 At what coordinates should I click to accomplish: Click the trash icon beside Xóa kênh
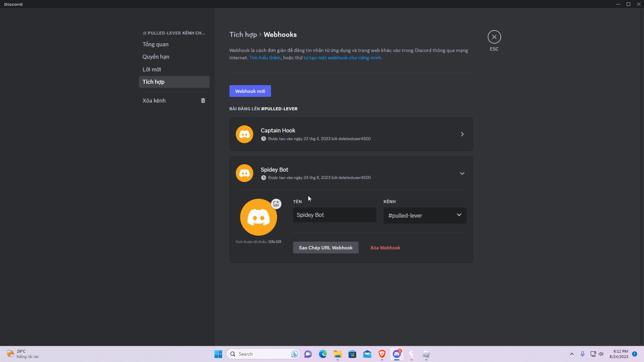click(203, 100)
